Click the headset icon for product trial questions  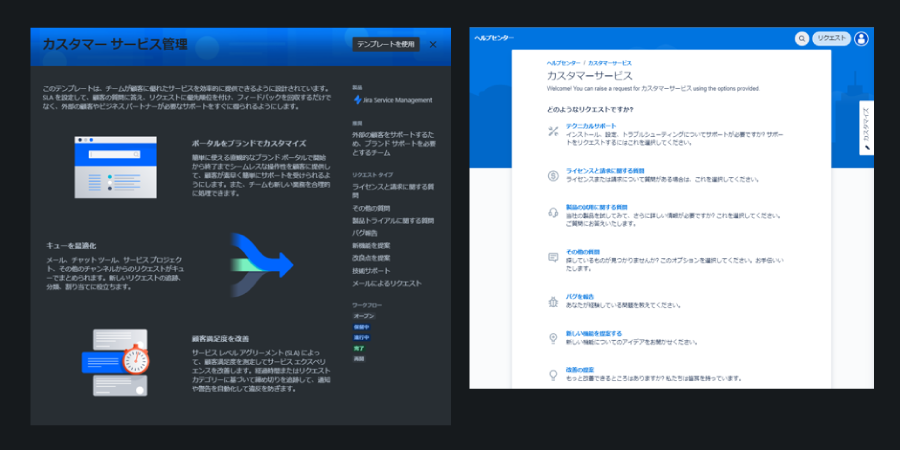(553, 213)
